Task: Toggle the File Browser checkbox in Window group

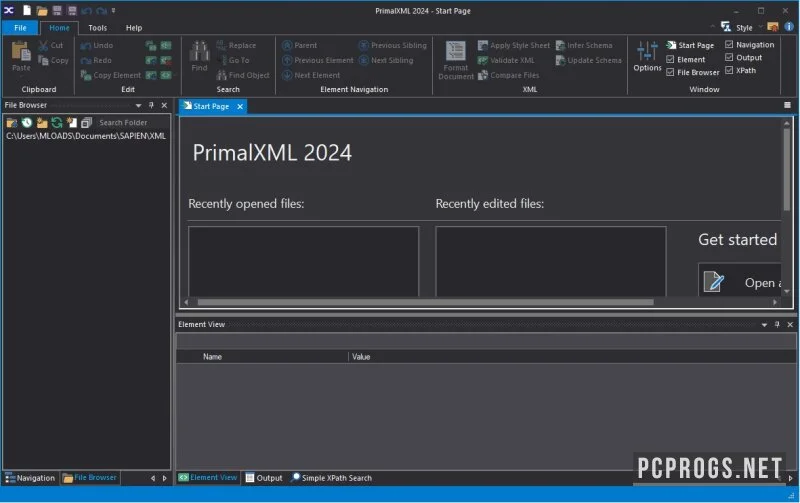Action: point(670,72)
